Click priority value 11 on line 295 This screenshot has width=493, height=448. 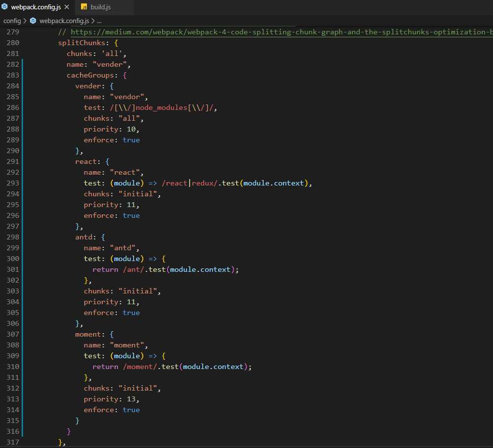(131, 205)
